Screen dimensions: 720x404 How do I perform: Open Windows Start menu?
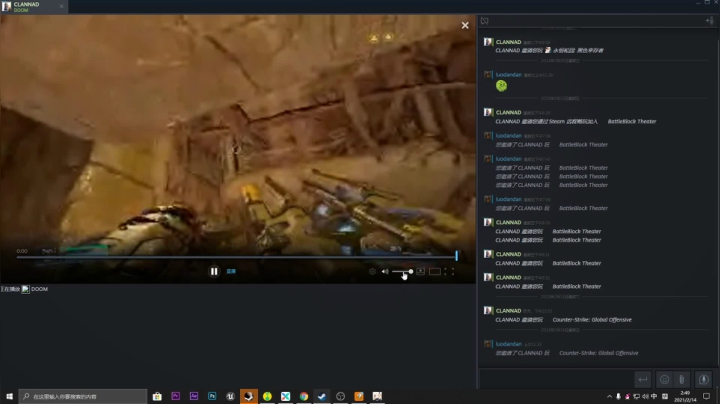point(9,396)
